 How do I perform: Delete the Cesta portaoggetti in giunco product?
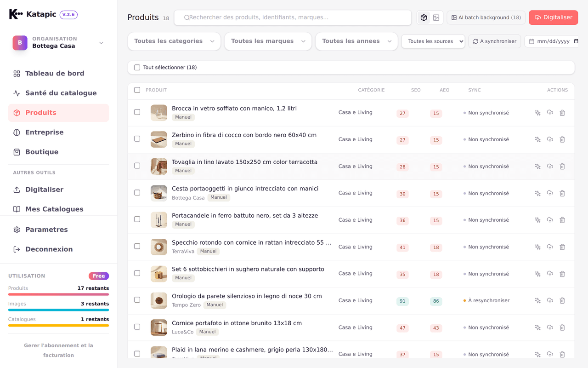click(x=562, y=193)
